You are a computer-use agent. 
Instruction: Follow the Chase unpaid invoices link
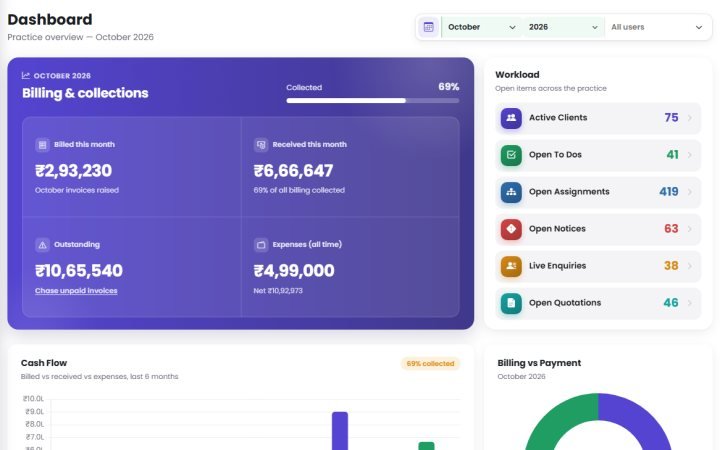[76, 291]
